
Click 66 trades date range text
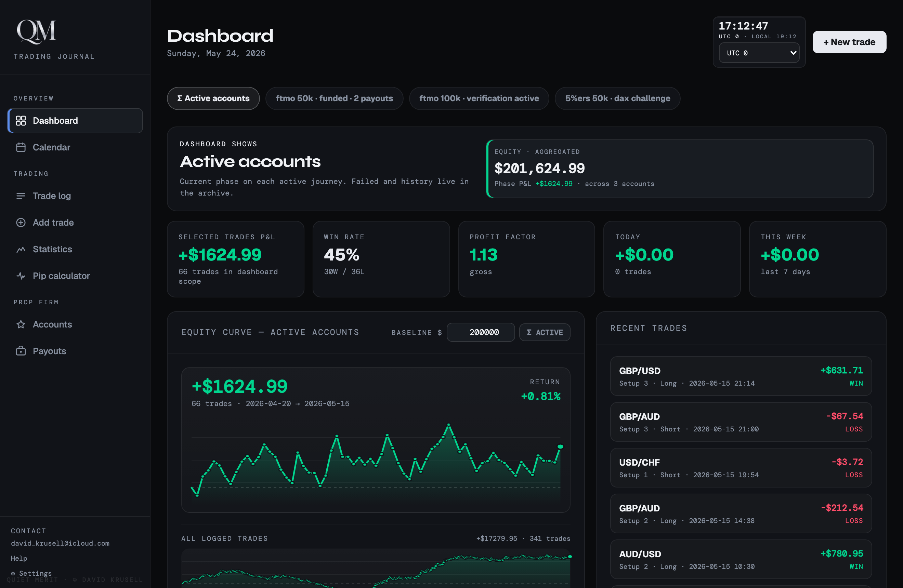(x=271, y=404)
